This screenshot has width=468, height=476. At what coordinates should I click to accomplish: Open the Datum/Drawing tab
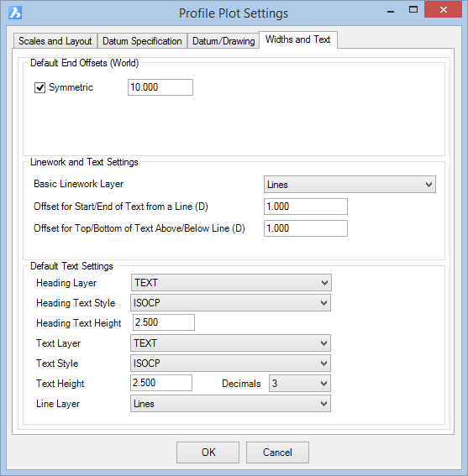coord(223,41)
